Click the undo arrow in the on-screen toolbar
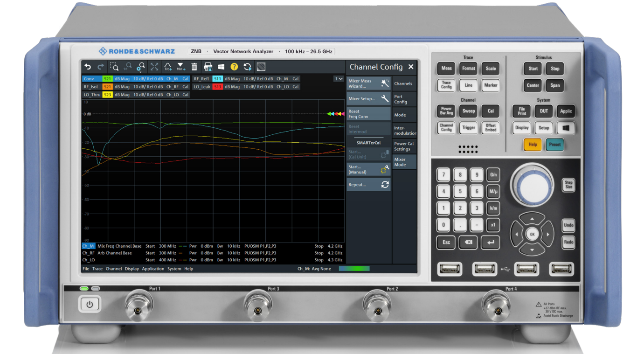This screenshot has height=354, width=644. [x=87, y=67]
